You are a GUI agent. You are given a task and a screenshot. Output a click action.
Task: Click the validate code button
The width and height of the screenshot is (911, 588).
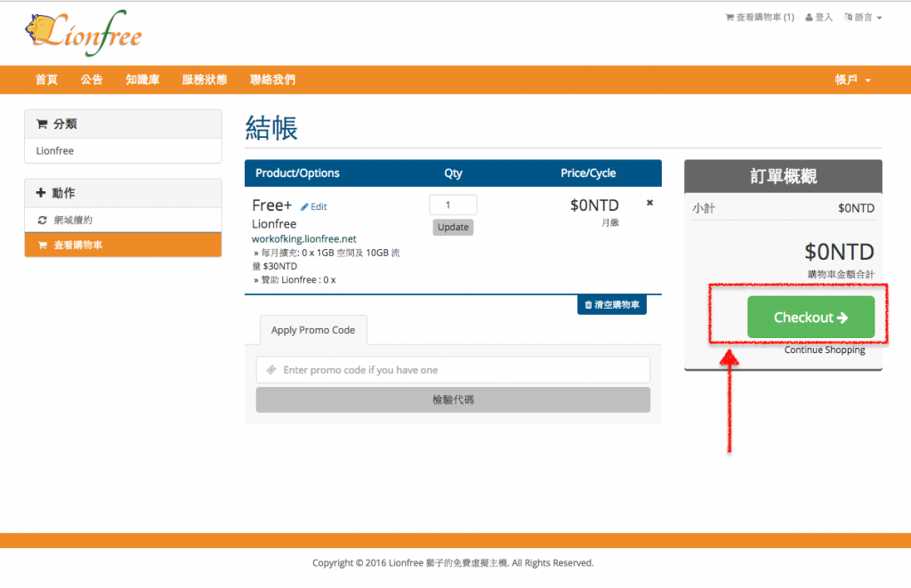tap(453, 399)
